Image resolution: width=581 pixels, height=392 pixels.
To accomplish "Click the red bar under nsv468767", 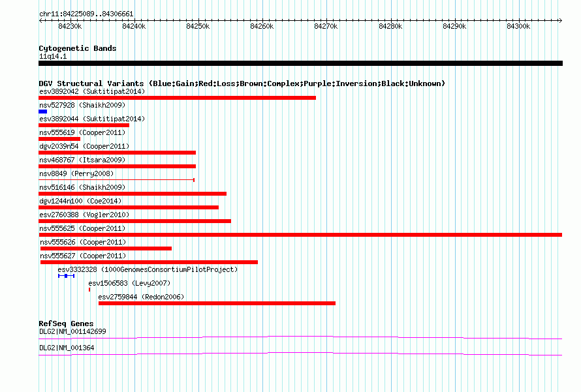I will [x=117, y=166].
